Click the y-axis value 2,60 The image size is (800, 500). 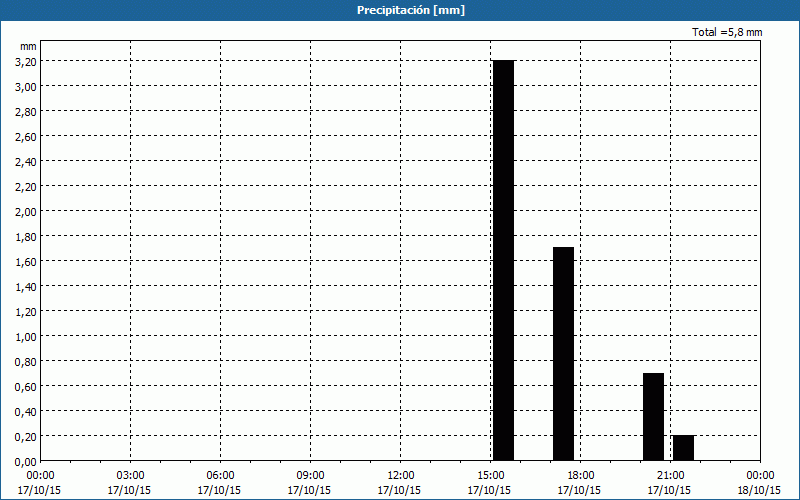(x=26, y=137)
